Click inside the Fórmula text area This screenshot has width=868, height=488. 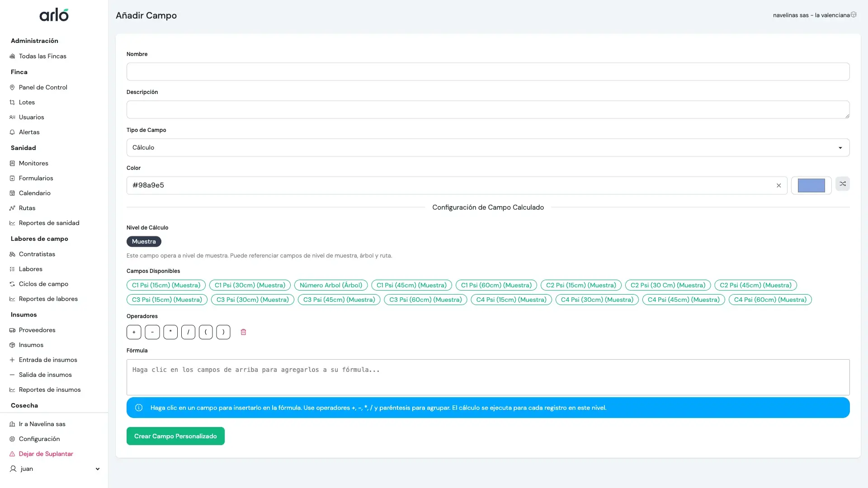[488, 377]
